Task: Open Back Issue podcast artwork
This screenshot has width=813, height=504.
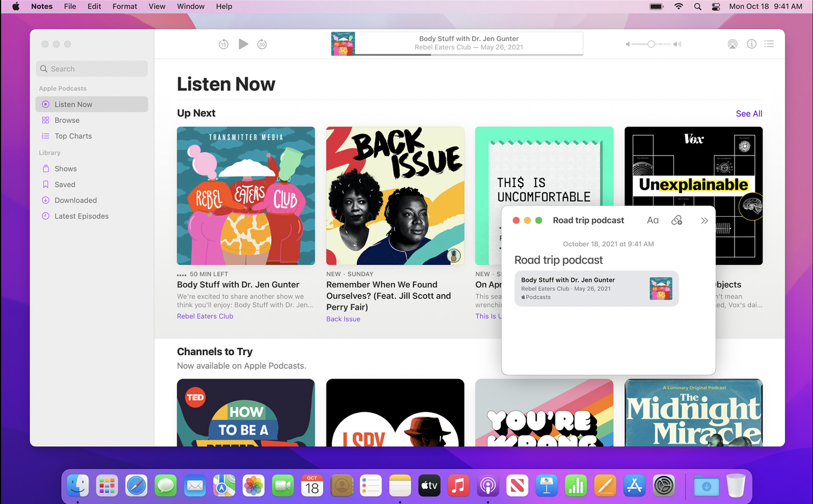Action: pos(395,196)
